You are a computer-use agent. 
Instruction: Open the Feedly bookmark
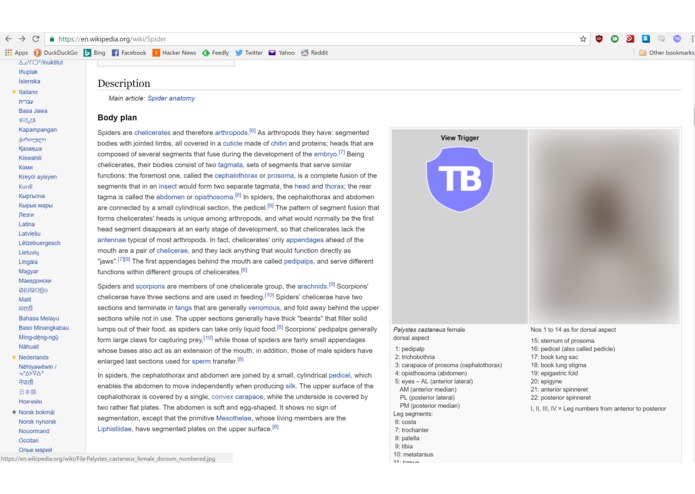pos(216,53)
